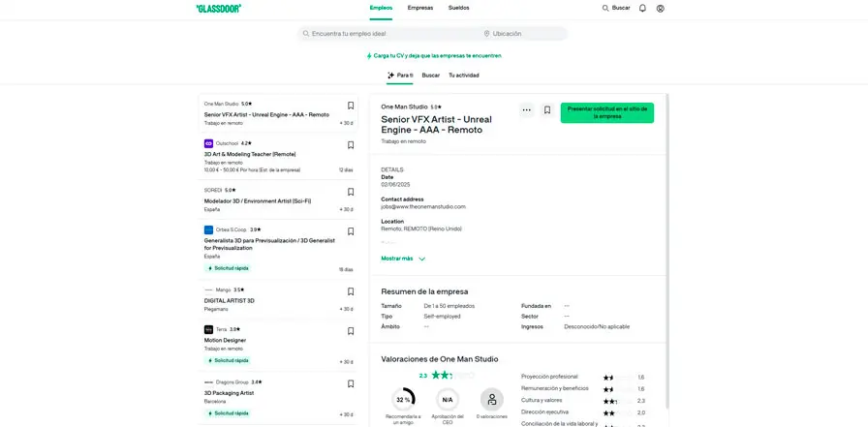
Task: Click Solicitud rápida badge on Generalista 3D
Action: (228, 268)
